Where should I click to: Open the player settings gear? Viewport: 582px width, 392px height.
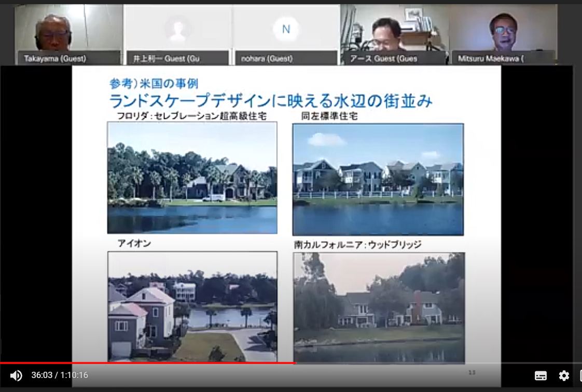click(564, 376)
